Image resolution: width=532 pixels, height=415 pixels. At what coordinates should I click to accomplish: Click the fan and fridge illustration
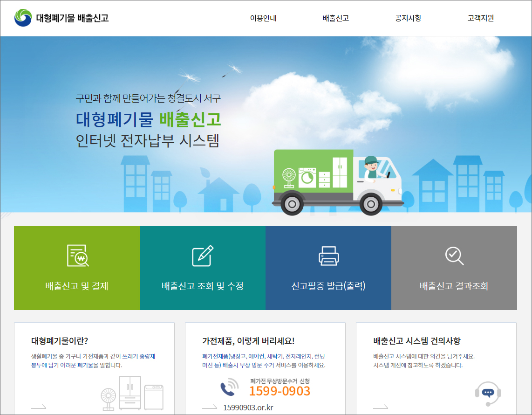(132, 393)
